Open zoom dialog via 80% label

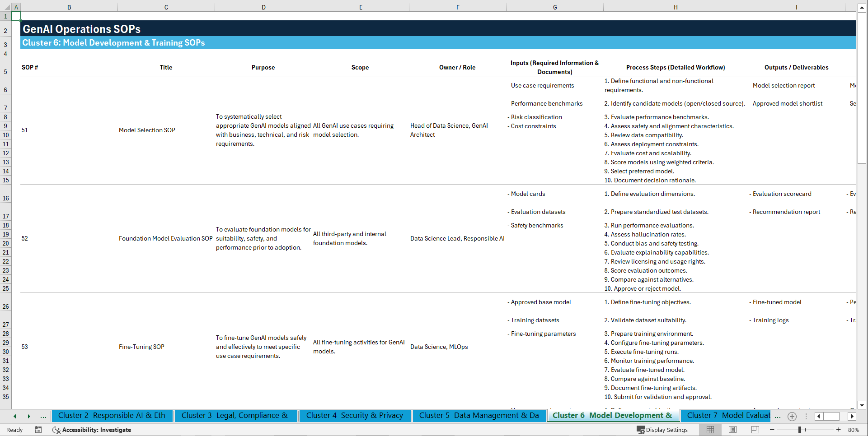[x=854, y=430]
